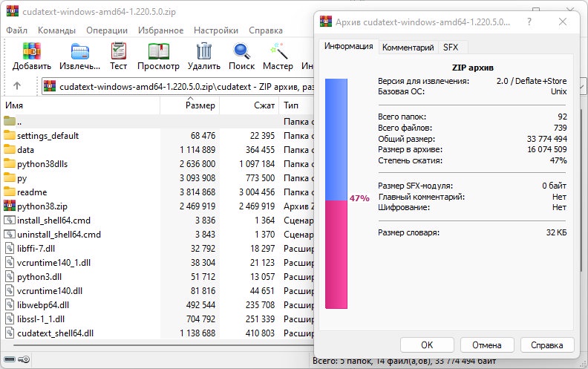Viewport: 588px width, 369px height.
Task: Confirm the dialog with OK
Action: [x=427, y=345]
